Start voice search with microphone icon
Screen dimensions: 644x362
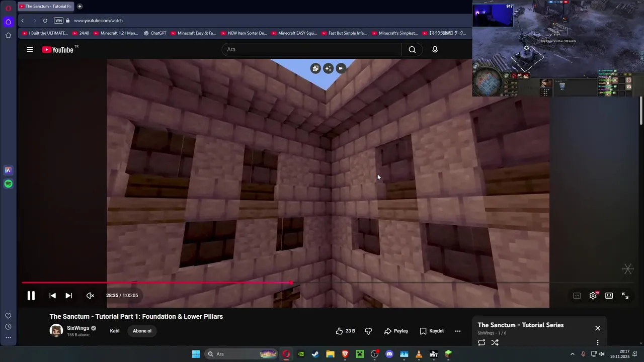(435, 49)
